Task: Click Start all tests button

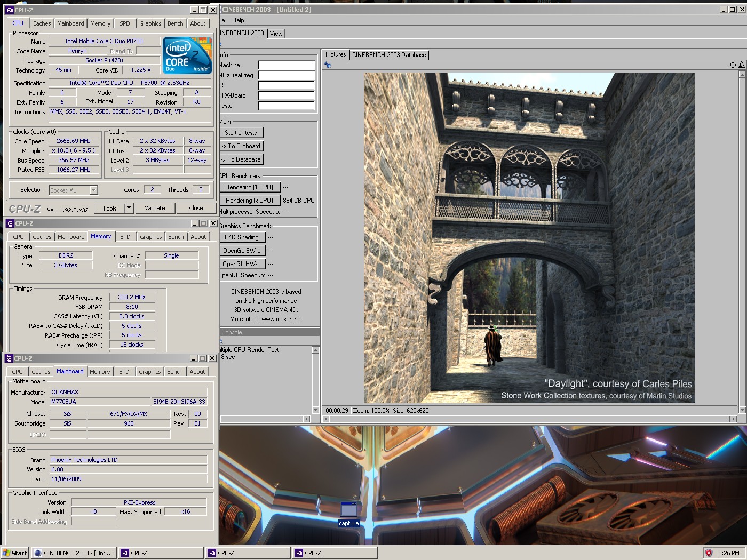Action: (241, 133)
